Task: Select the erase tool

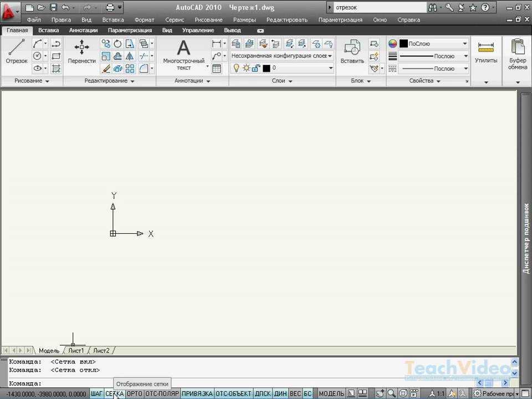Action: coord(106,69)
